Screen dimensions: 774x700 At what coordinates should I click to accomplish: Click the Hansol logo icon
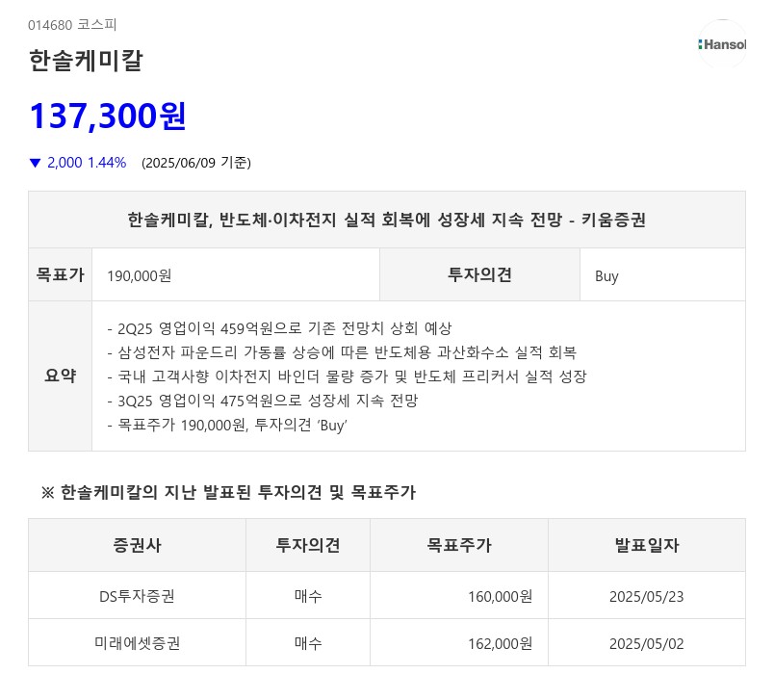coord(721,43)
